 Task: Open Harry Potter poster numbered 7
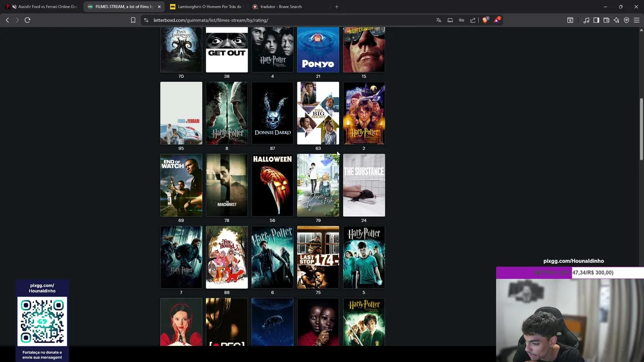point(181,257)
